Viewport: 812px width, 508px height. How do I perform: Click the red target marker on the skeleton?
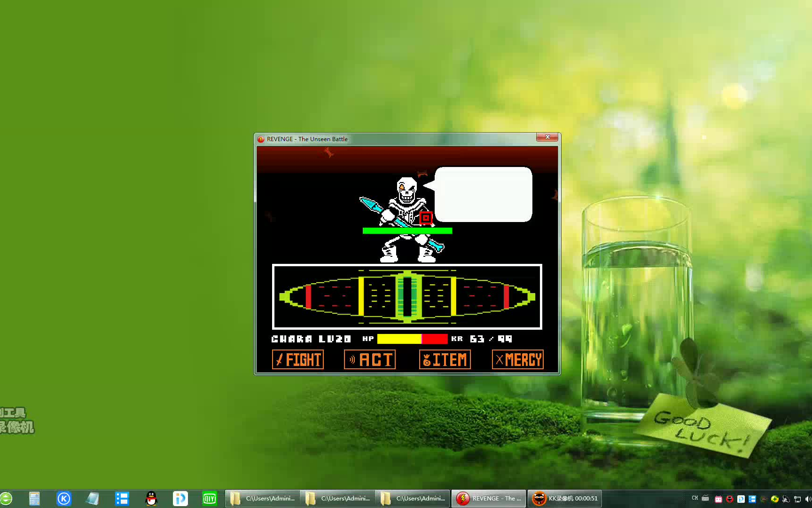(x=426, y=218)
